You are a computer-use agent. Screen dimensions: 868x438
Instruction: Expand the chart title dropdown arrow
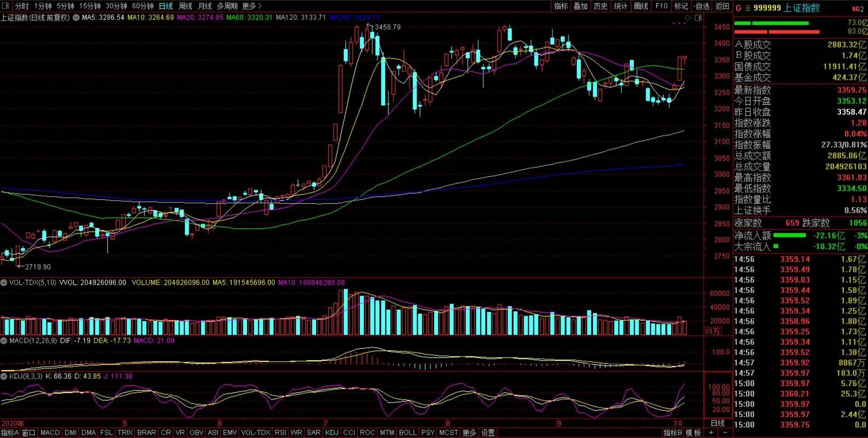coord(76,17)
